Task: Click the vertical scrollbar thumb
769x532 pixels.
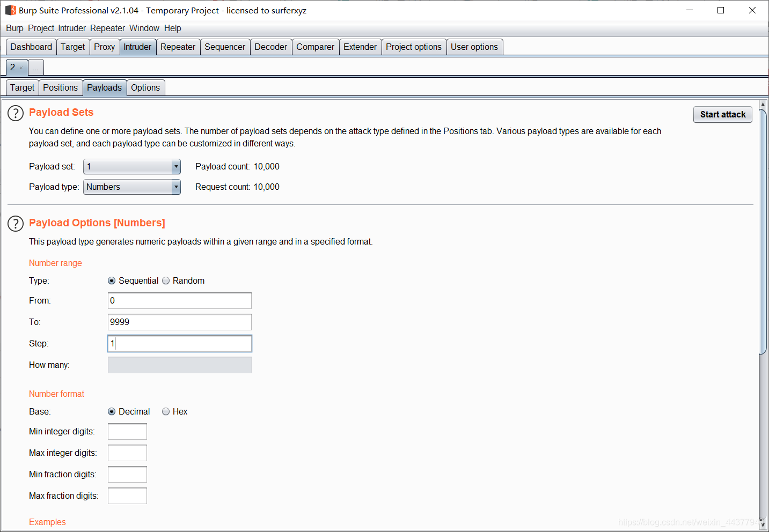Action: 763,232
